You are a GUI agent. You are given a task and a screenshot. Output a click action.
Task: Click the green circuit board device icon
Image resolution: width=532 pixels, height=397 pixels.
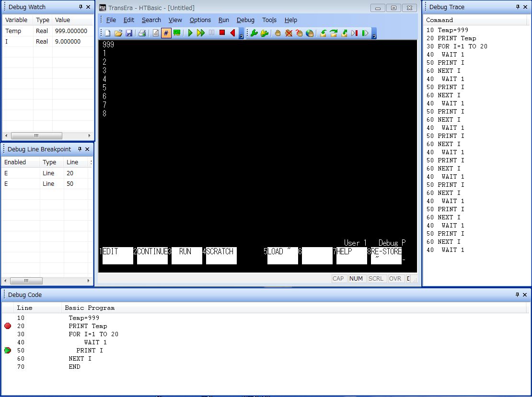pyautogui.click(x=177, y=33)
